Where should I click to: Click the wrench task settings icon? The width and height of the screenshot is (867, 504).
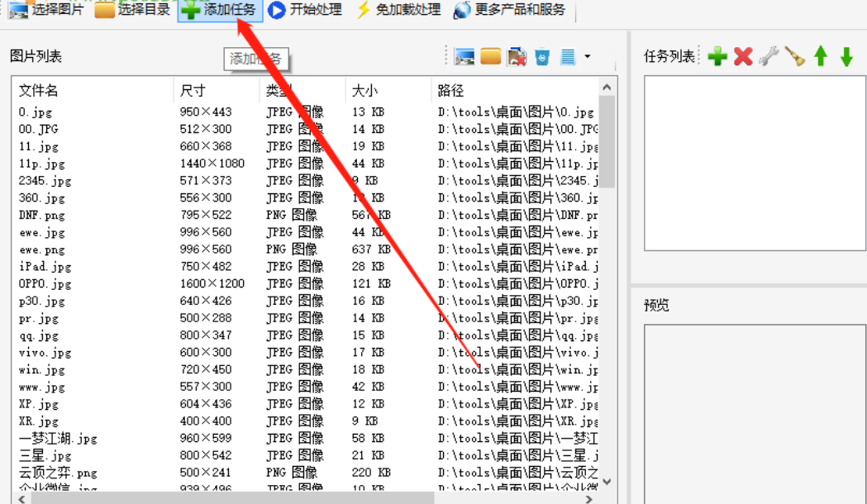[769, 56]
